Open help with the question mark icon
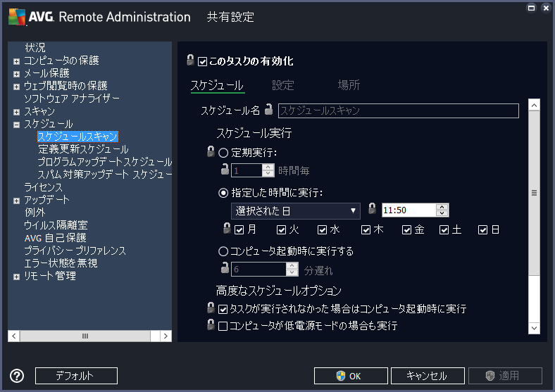 [17, 376]
